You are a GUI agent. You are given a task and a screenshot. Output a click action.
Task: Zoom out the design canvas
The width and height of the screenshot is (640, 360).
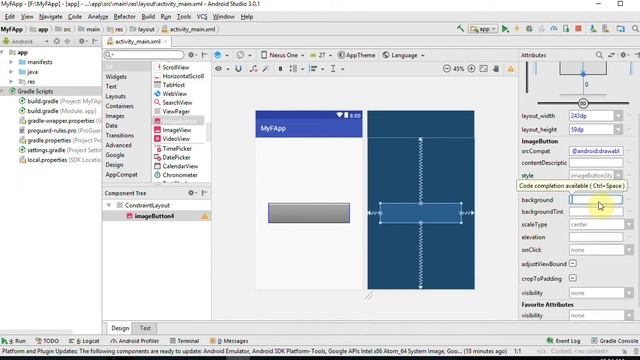tap(447, 69)
